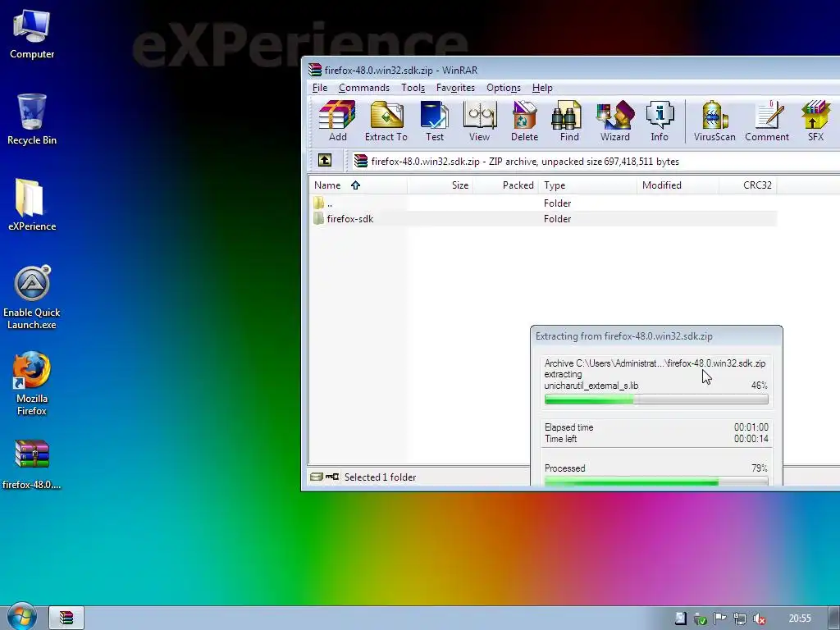Open the File menu
The height and width of the screenshot is (630, 840).
pyautogui.click(x=320, y=87)
